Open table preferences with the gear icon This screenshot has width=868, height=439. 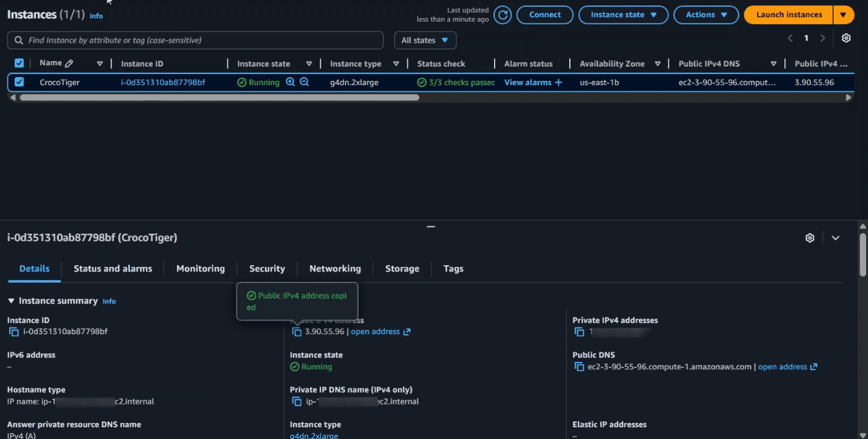click(846, 38)
